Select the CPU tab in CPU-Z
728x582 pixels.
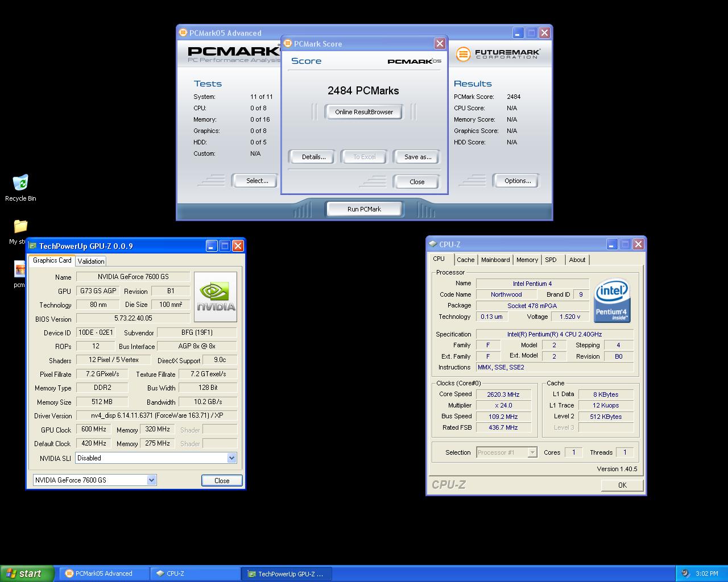[x=439, y=259]
